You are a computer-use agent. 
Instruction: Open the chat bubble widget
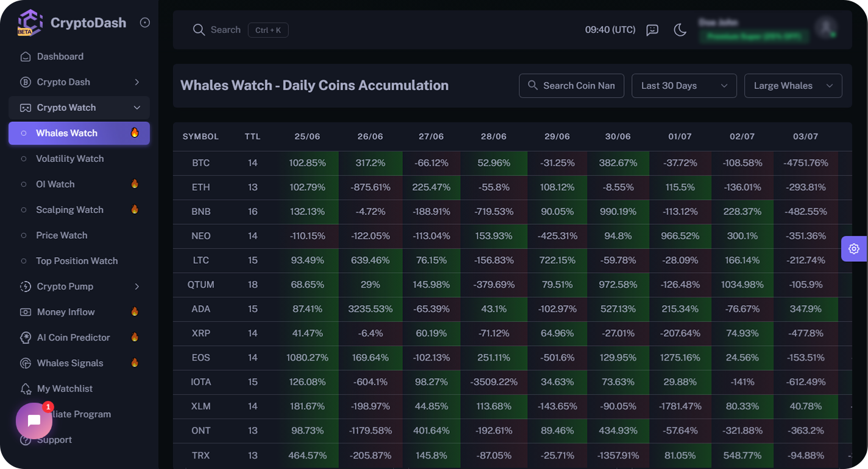pyautogui.click(x=34, y=421)
